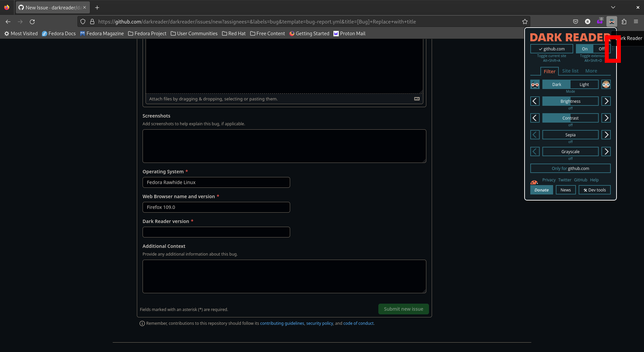Screen dimensions: 644x352
Task: Turn the Dark Reader extension Off
Action: pyautogui.click(x=601, y=49)
